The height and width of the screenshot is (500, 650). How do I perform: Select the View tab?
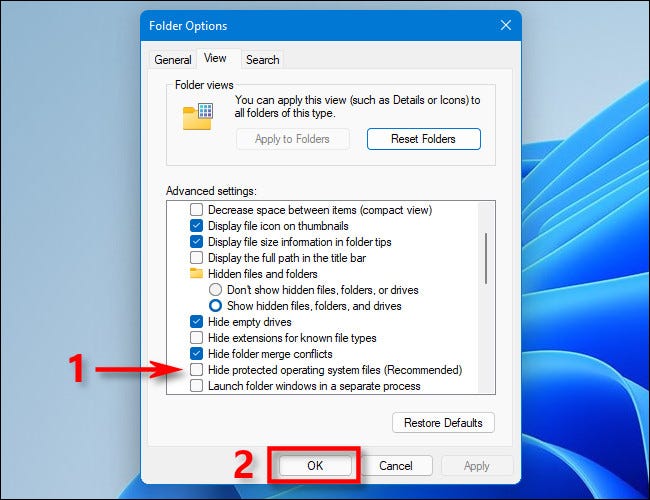click(x=216, y=59)
